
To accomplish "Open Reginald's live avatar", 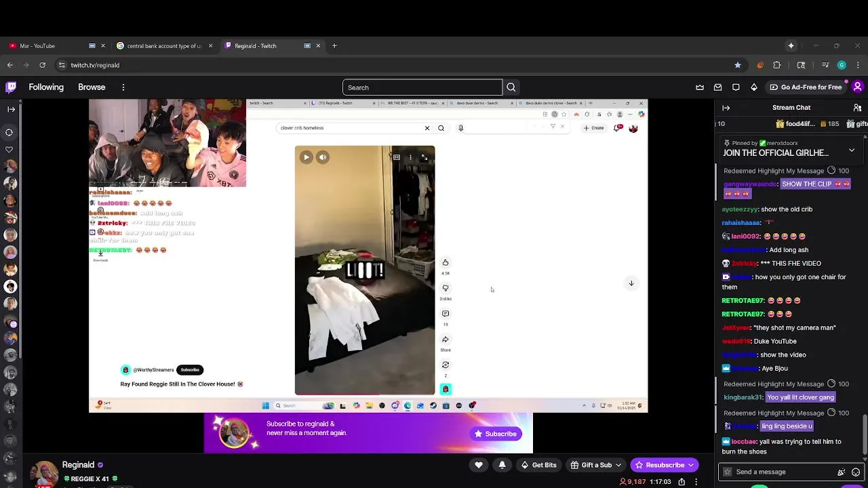I will click(x=44, y=474).
